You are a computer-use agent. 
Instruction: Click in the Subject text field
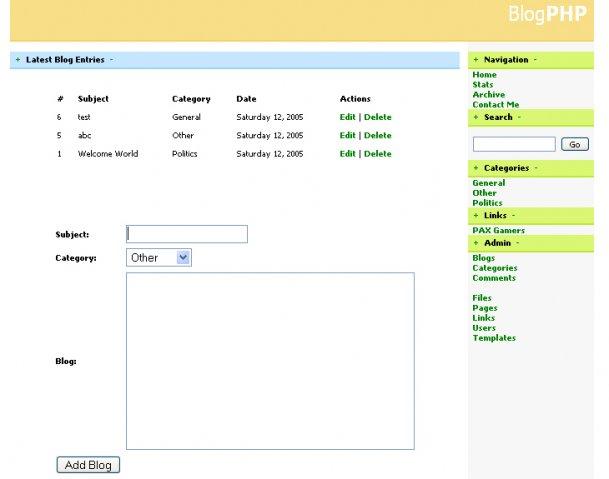tap(186, 234)
